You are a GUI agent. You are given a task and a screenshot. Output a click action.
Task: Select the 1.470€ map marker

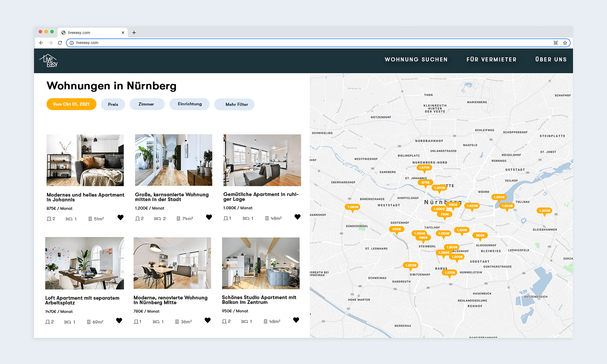point(424,168)
